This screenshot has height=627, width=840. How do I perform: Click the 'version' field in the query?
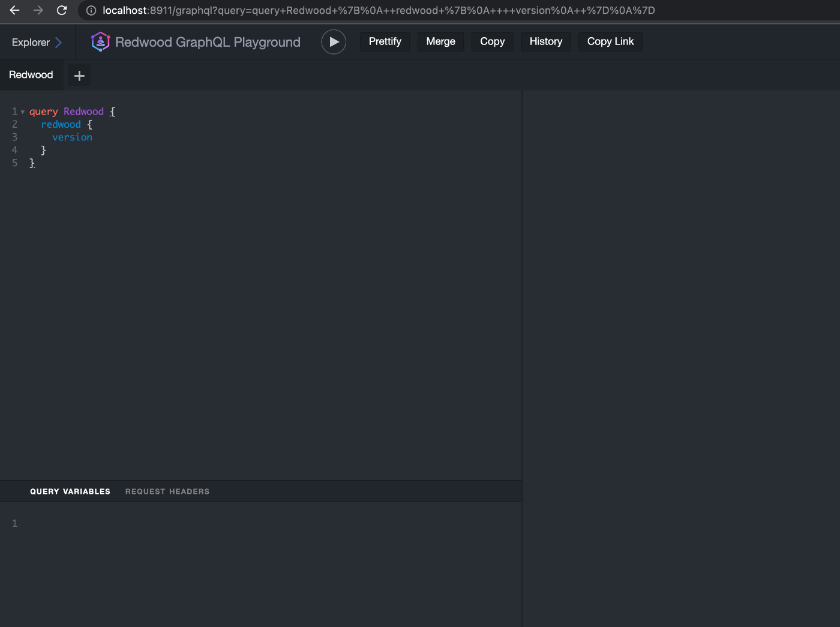[x=72, y=137]
